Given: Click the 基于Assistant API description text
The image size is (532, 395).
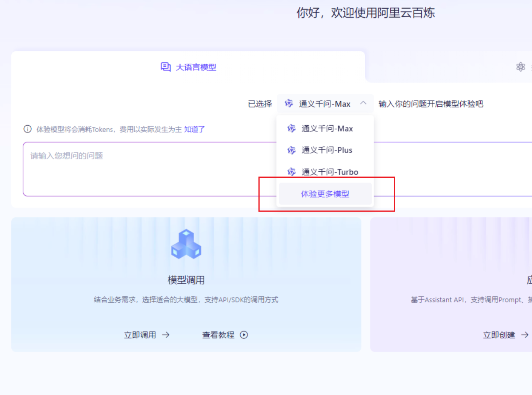Looking at the screenshot, I should coord(471,300).
